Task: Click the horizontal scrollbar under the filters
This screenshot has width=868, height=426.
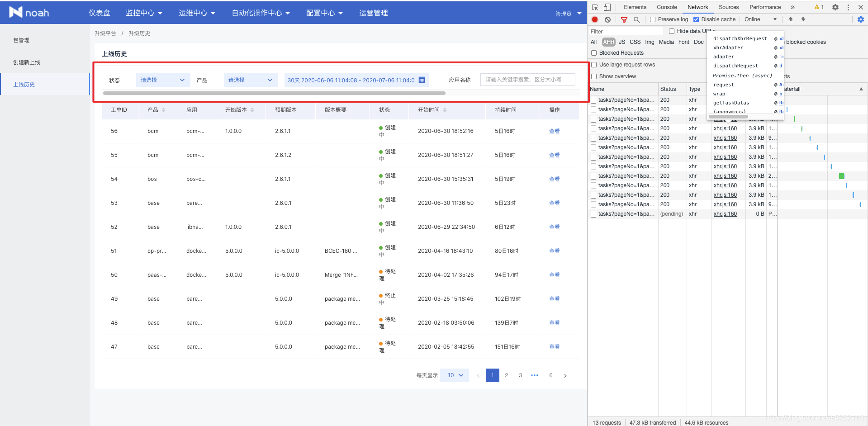Action: pos(274,93)
